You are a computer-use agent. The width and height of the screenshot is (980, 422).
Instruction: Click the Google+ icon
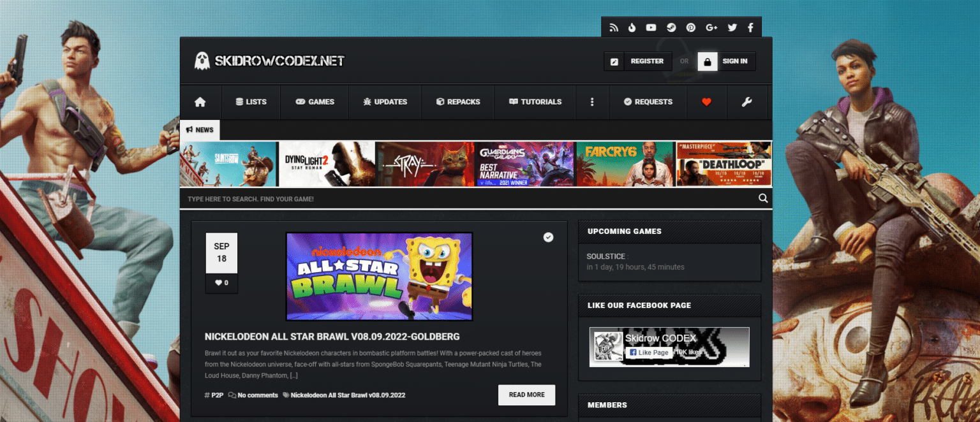tap(711, 27)
